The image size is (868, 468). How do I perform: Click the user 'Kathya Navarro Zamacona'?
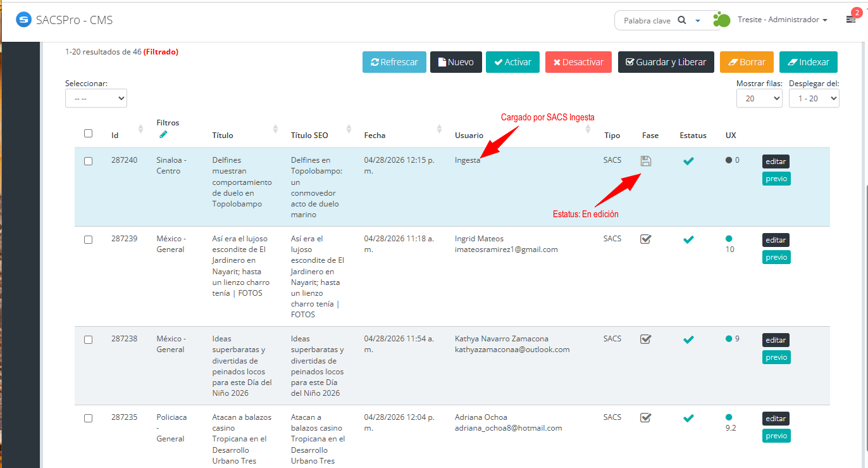pos(502,339)
